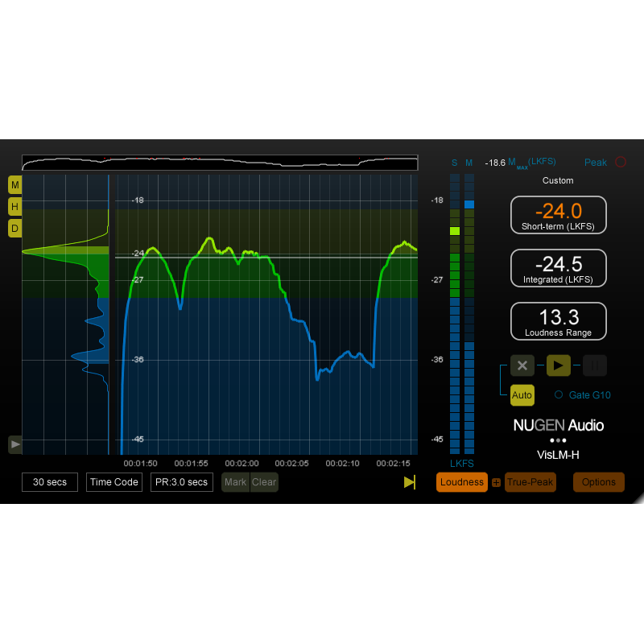
Task: Open the PR:3.0 secs setting
Action: tap(181, 482)
